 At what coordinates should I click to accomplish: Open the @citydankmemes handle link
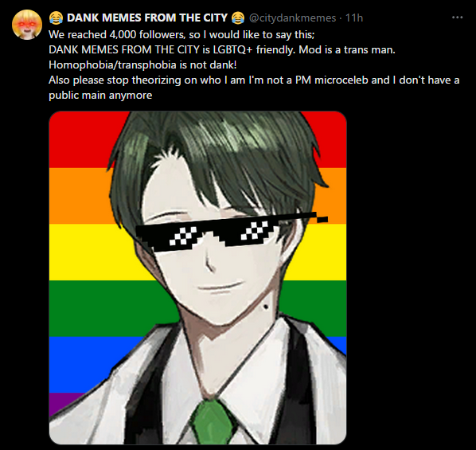tap(292, 18)
